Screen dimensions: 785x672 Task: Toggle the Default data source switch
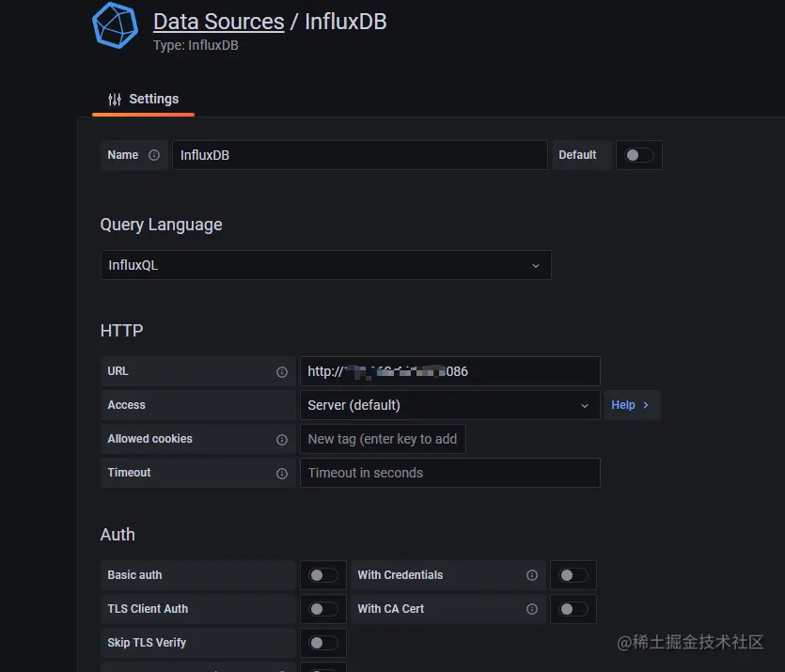pyautogui.click(x=639, y=155)
